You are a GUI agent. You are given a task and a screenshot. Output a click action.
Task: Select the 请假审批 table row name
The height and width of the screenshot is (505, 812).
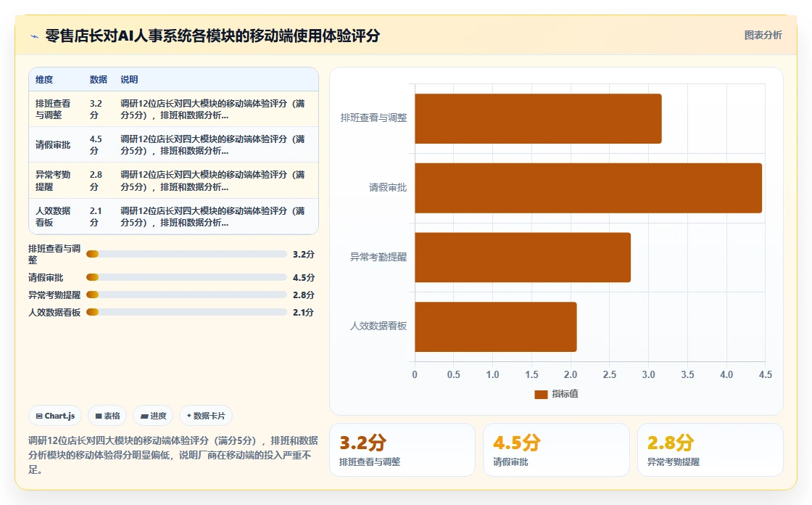(x=53, y=145)
